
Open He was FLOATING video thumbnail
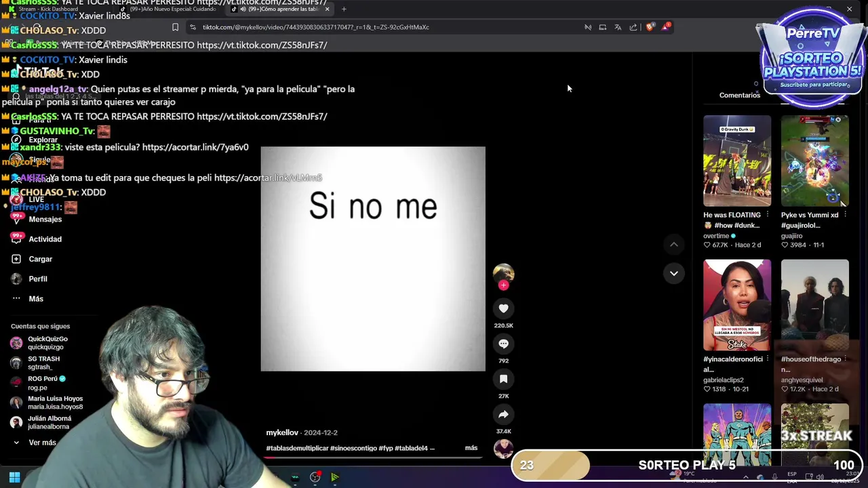pyautogui.click(x=737, y=161)
